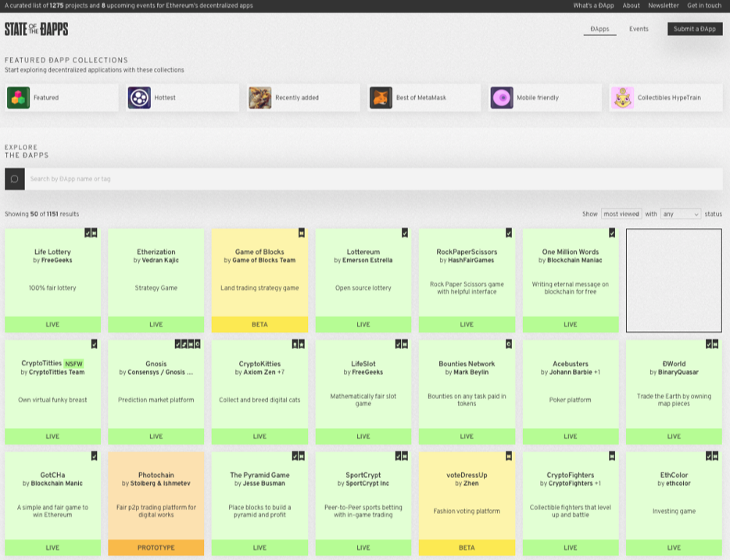730x560 pixels.
Task: Click the badge icons on DWorld card
Action: pos(712,344)
